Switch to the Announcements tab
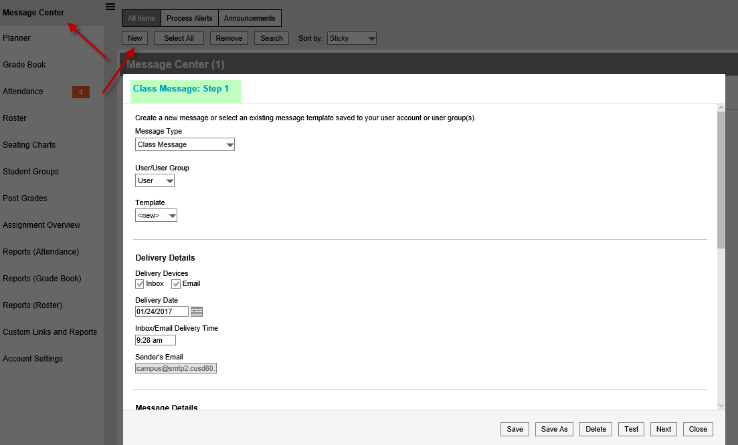Screen dimensions: 738x445 (249, 18)
